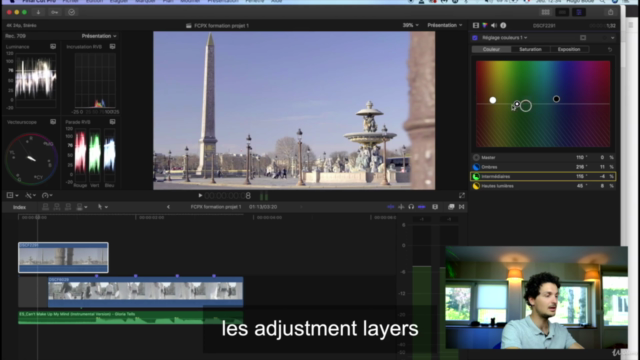Disable the Réglage couleurs 1 checkbox

coord(475,38)
